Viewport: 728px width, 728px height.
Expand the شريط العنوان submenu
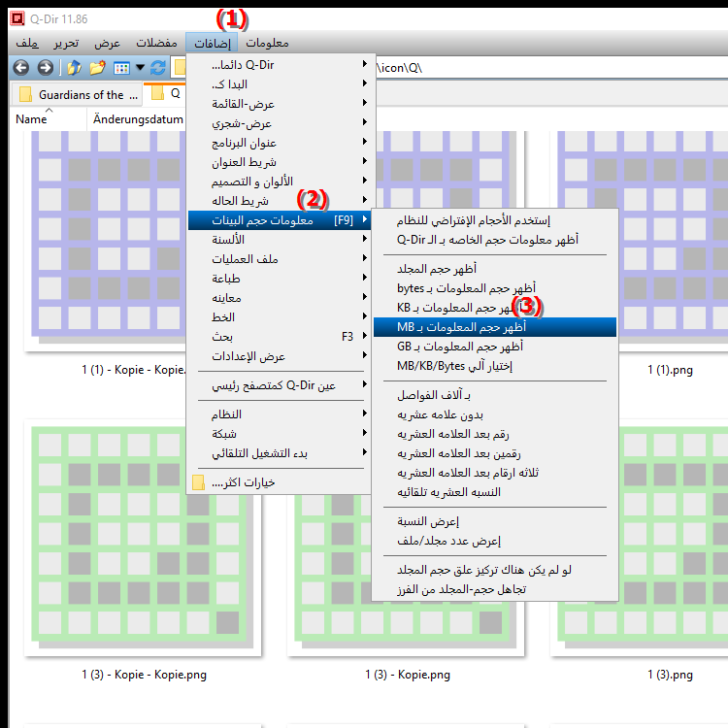(279, 162)
